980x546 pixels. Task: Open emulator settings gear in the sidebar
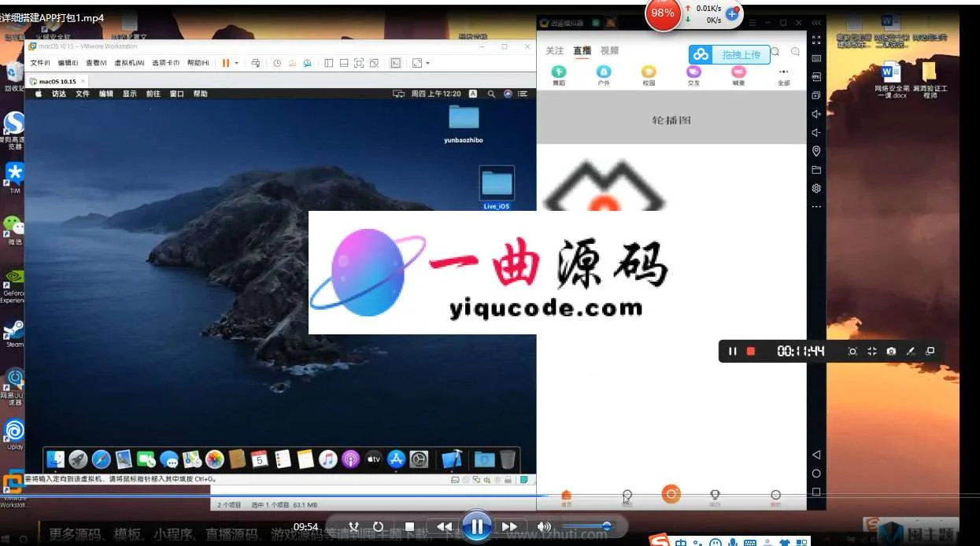pos(816,189)
